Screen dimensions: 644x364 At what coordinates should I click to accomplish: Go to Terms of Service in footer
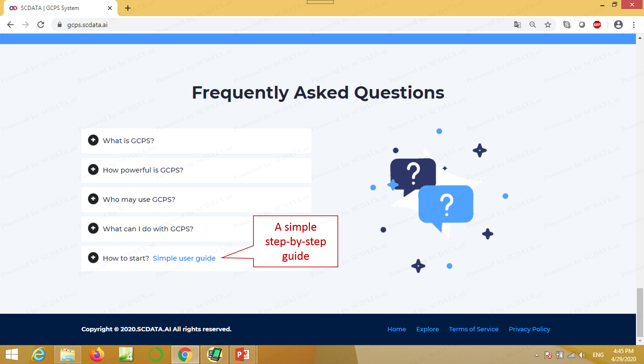click(473, 329)
